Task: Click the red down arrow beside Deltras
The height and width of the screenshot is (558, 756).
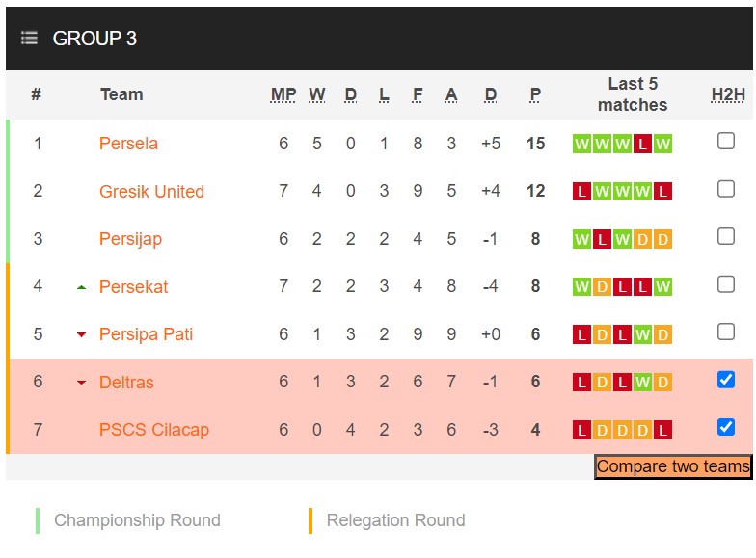Action: 82,383
